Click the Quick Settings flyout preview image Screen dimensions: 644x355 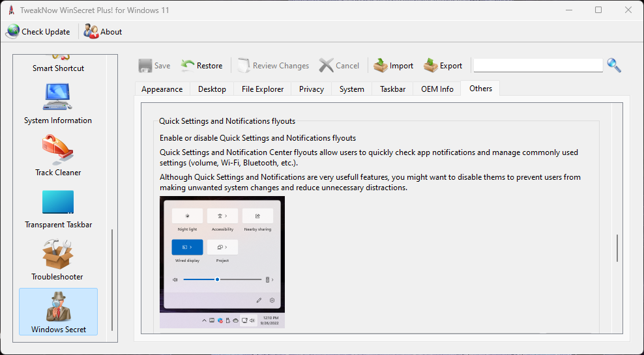(222, 262)
